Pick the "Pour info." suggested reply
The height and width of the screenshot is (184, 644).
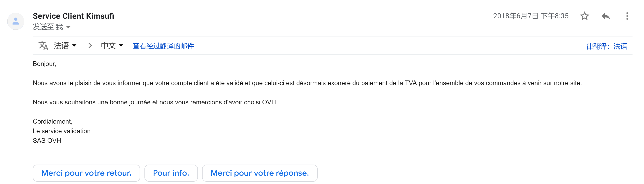(x=171, y=173)
